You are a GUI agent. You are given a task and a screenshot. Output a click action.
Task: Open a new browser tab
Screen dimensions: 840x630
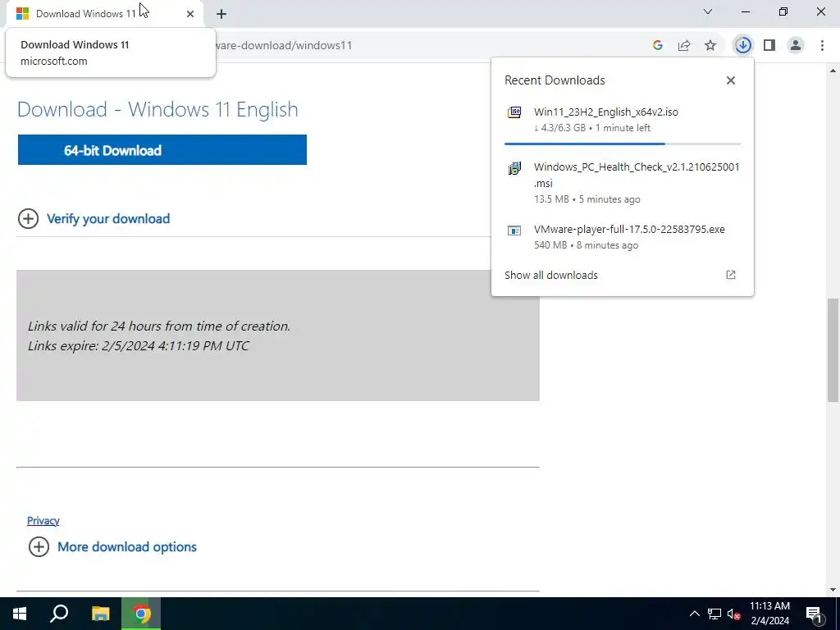221,14
